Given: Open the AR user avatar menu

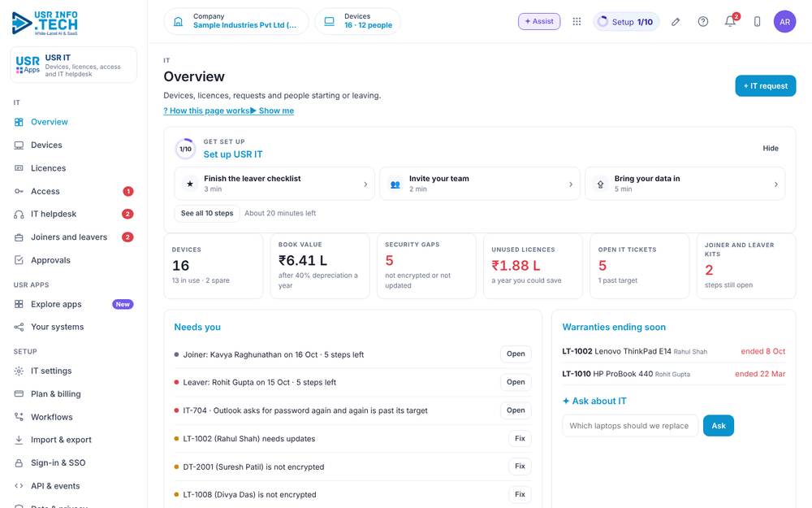Looking at the screenshot, I should (x=784, y=22).
